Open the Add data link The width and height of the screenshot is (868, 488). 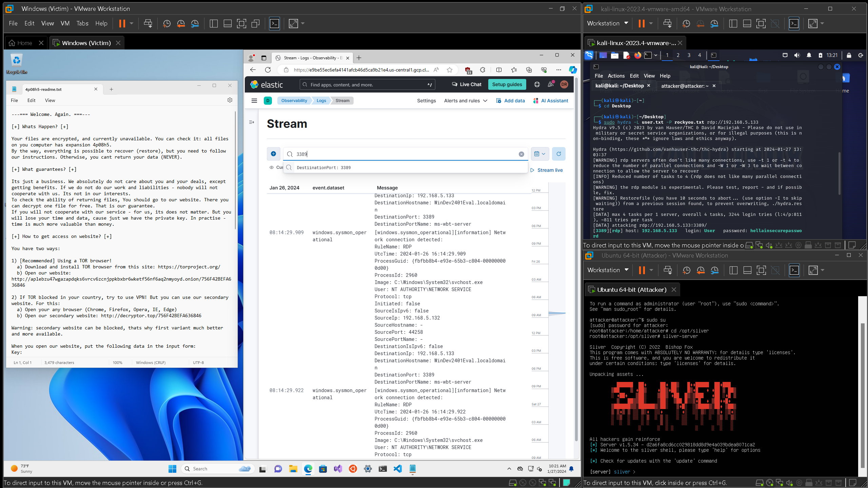[x=510, y=101]
